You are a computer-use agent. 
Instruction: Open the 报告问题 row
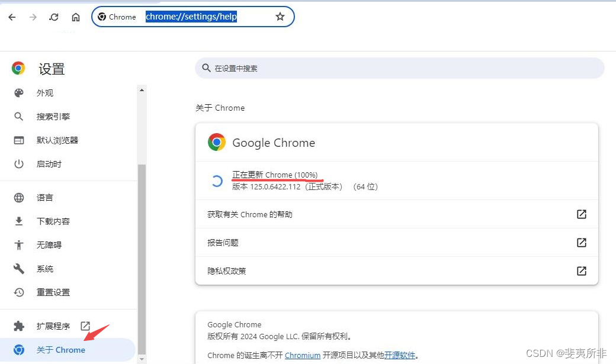click(x=397, y=243)
